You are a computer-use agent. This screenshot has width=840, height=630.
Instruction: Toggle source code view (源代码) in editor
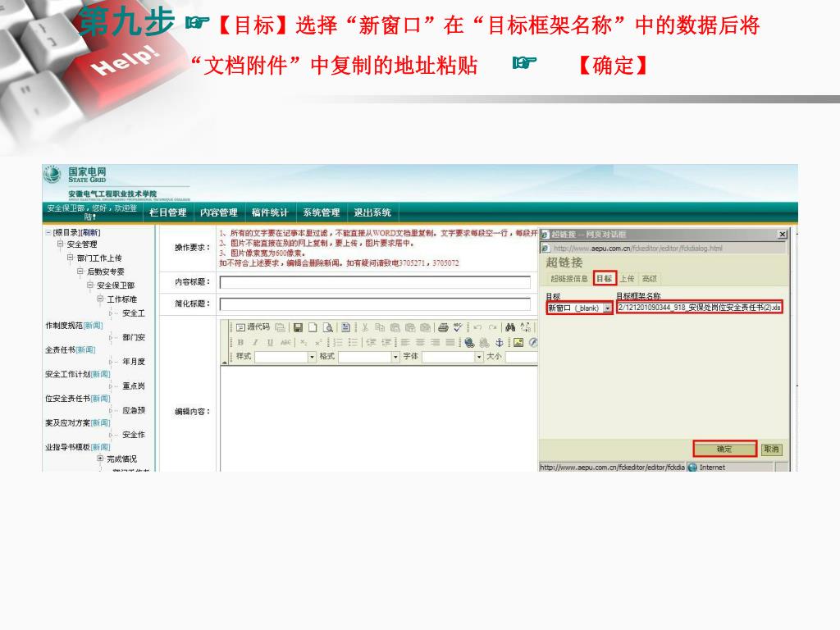coord(253,327)
